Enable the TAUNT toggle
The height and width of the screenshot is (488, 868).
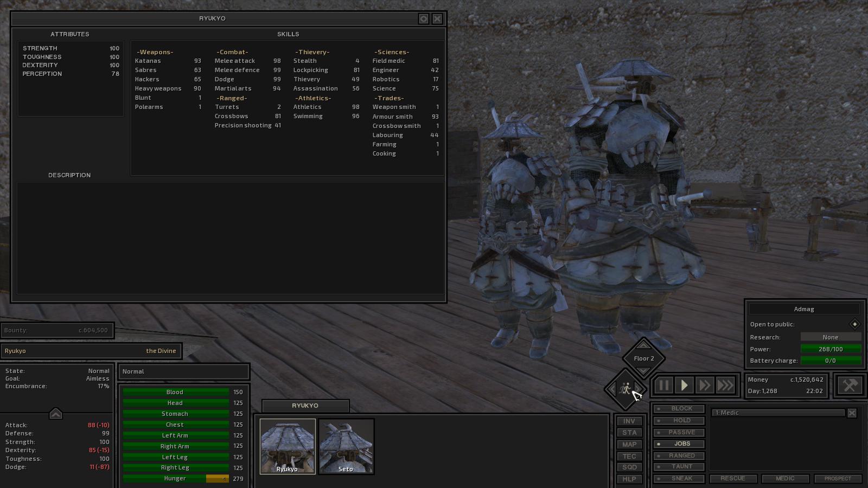pos(679,467)
